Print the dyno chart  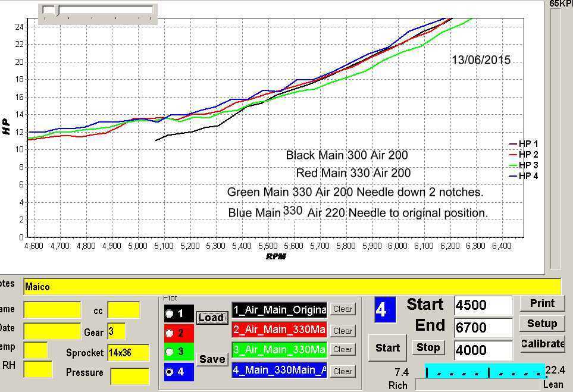point(542,303)
